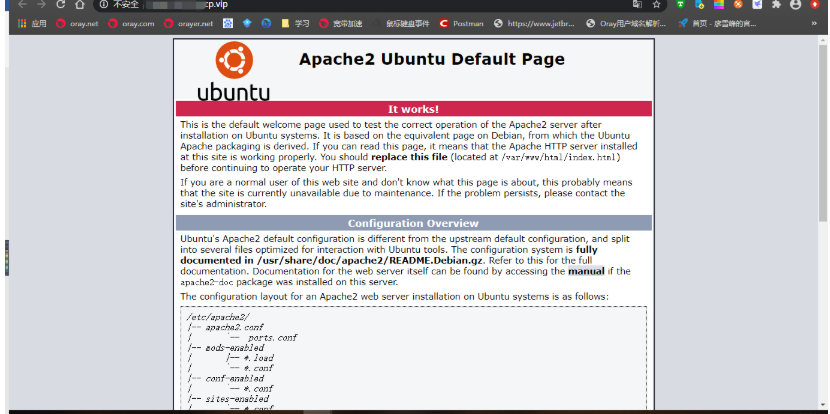Open the Chrome extensions puzzle icon
This screenshot has height=414, width=830.
(x=776, y=5)
